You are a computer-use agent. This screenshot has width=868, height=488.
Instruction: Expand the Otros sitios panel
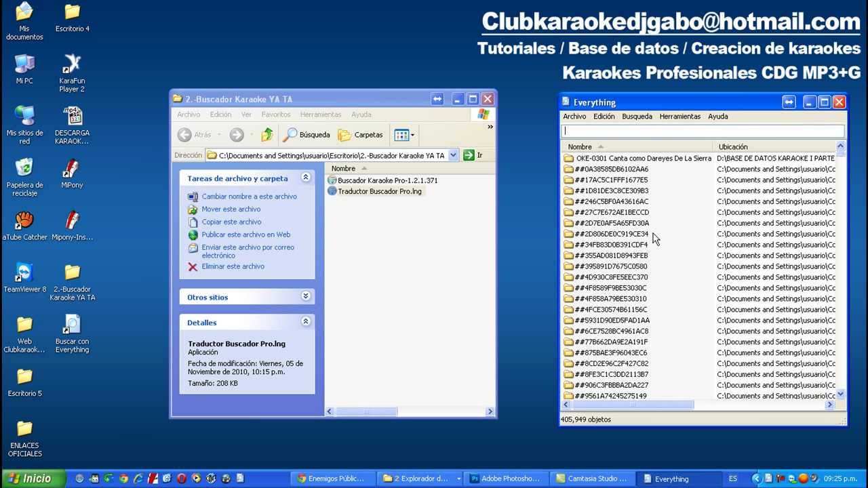(306, 296)
